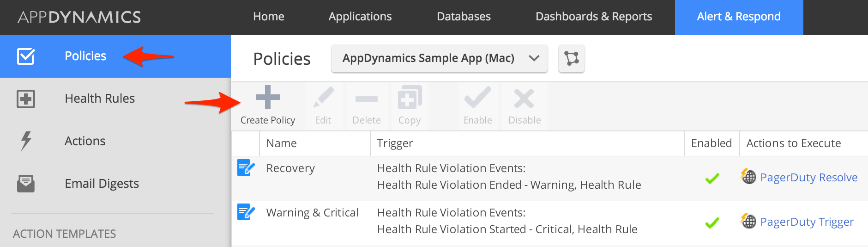This screenshot has height=247, width=868.
Task: Click the Create Policy plus icon
Action: [x=268, y=98]
